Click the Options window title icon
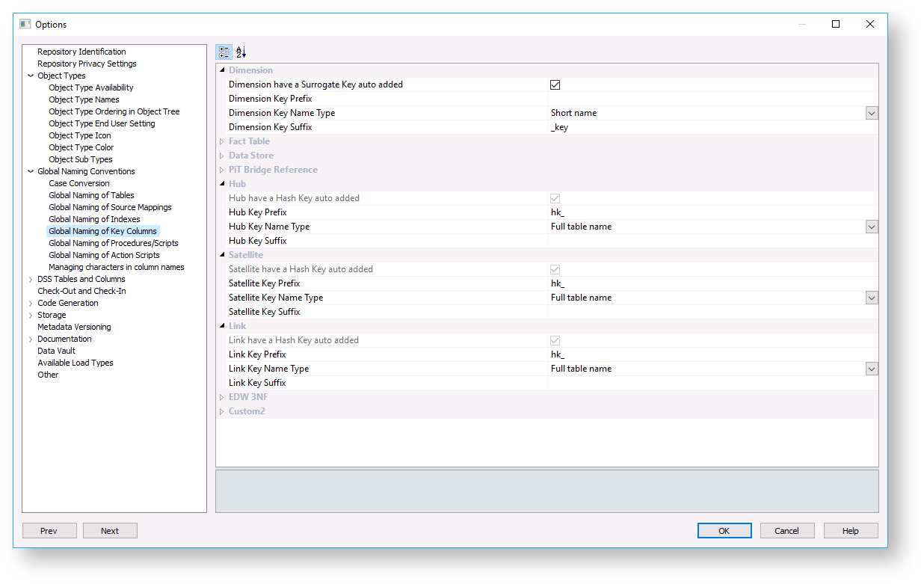 pos(25,24)
